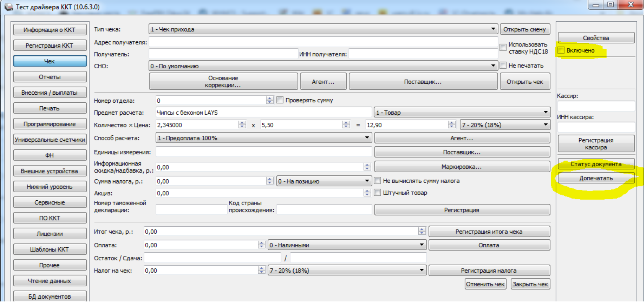This screenshot has height=303, width=644.
Task: Click the Отменить чек button
Action: click(x=485, y=284)
